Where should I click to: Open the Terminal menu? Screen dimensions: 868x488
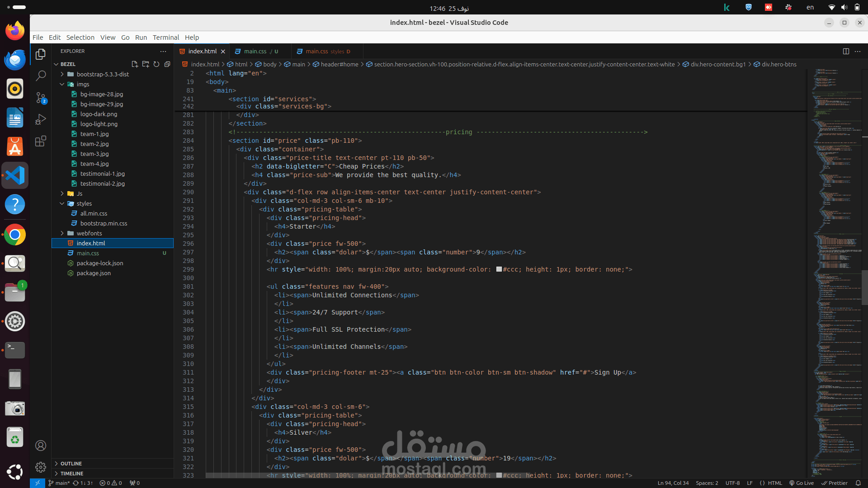(165, 38)
